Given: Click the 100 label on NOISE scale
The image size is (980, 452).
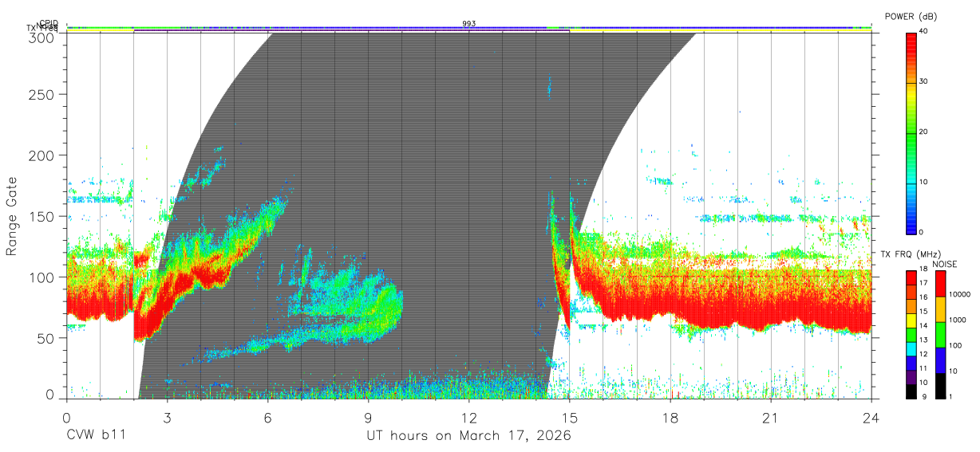Looking at the screenshot, I should click(955, 345).
